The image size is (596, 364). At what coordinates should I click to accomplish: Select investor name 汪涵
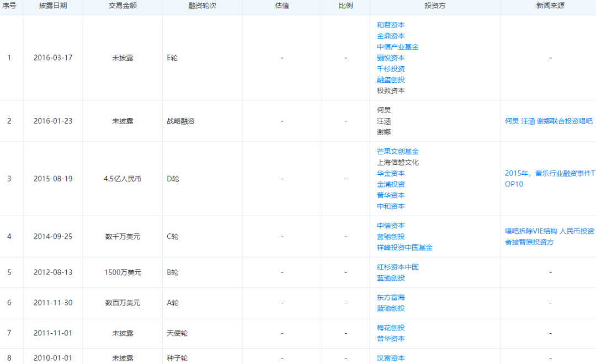coord(384,121)
